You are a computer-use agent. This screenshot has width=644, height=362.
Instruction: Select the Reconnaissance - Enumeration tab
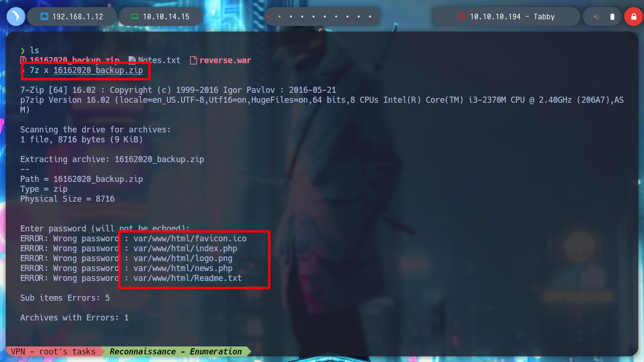click(x=176, y=351)
